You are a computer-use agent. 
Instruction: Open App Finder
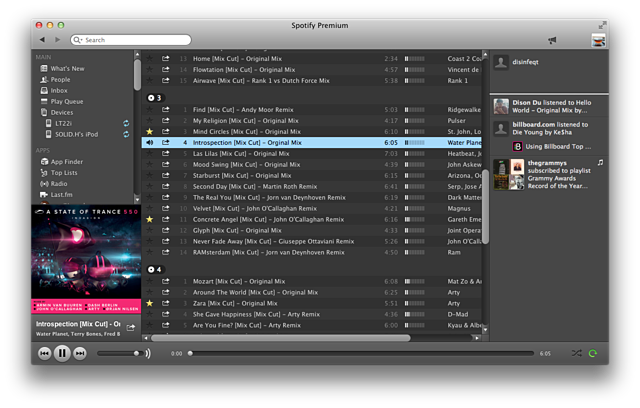click(62, 162)
